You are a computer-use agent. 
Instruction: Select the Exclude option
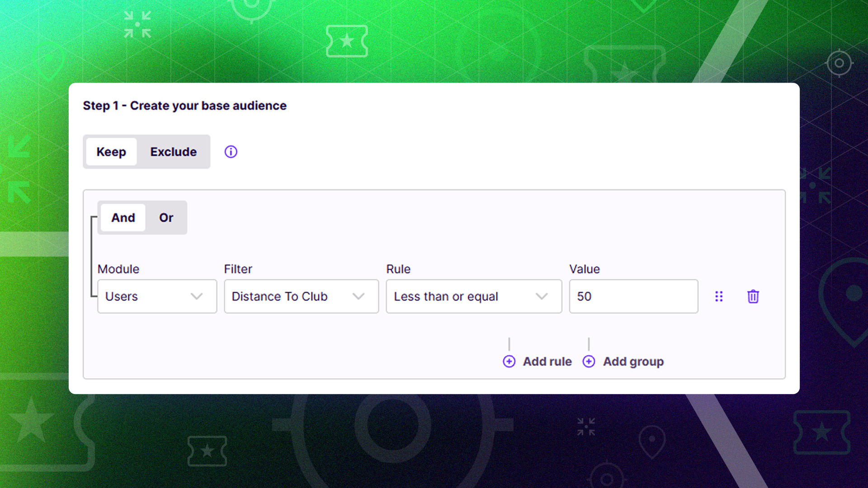pyautogui.click(x=173, y=152)
